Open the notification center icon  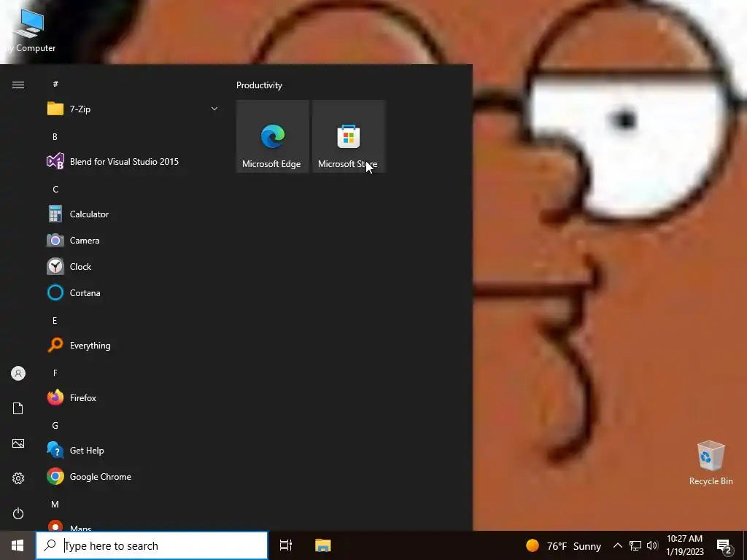724,545
